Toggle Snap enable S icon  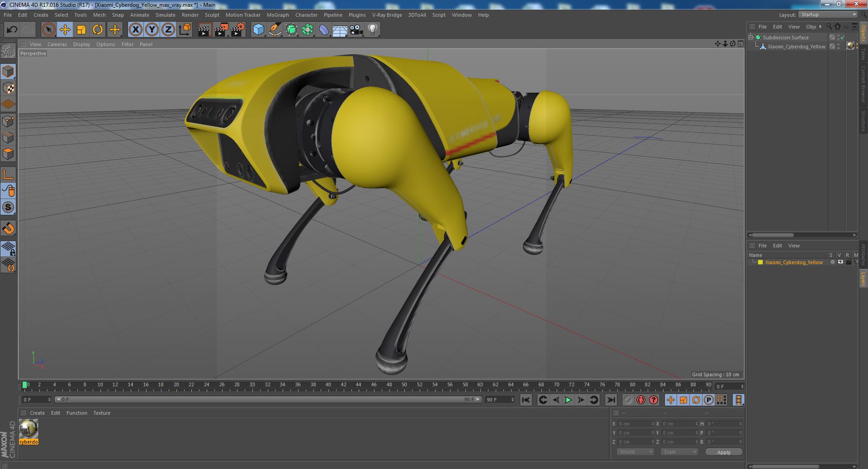(8, 207)
